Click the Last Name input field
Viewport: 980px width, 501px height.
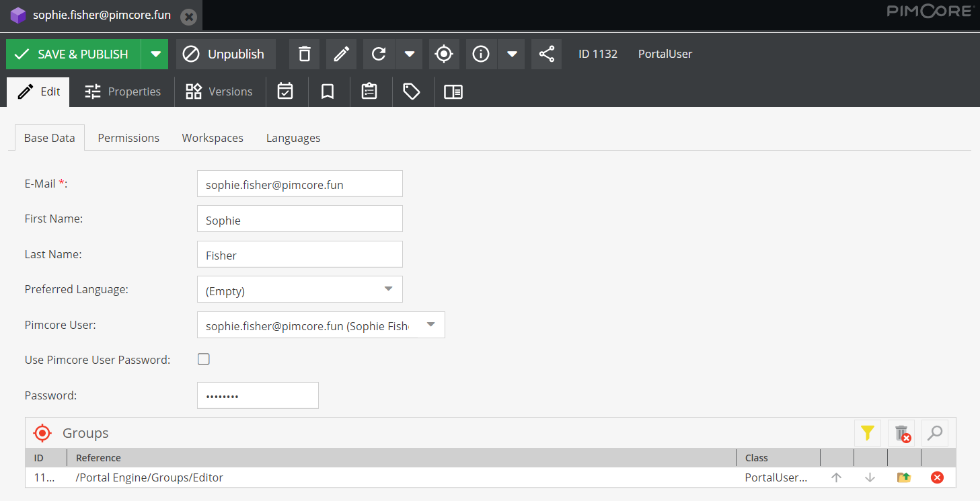pos(300,254)
